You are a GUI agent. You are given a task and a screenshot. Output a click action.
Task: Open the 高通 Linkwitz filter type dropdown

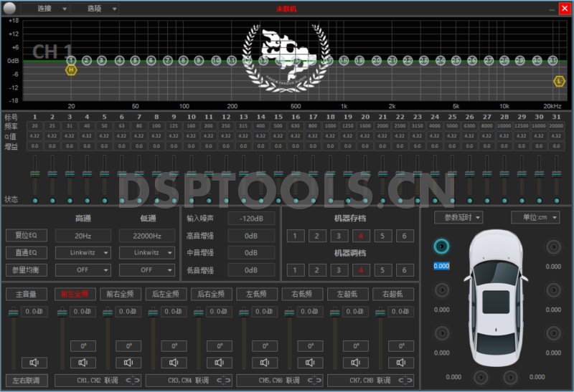point(83,253)
